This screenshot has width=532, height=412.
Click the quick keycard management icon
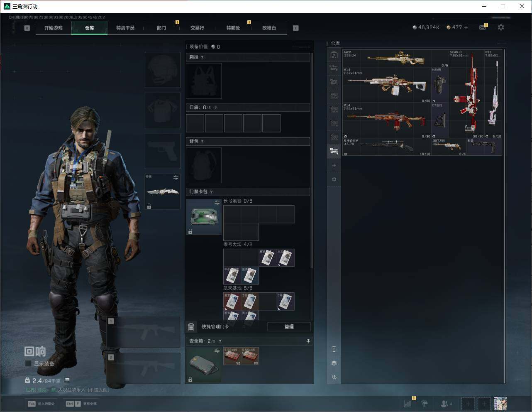[x=191, y=327]
